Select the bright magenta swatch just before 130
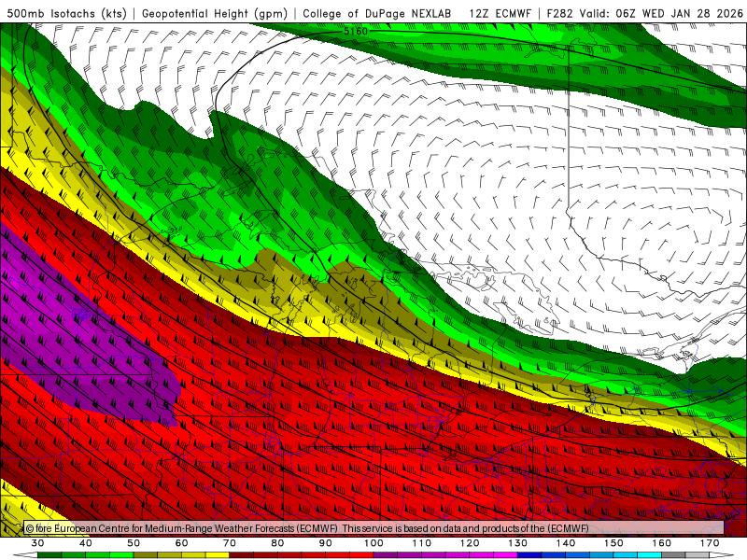 pyautogui.click(x=505, y=555)
